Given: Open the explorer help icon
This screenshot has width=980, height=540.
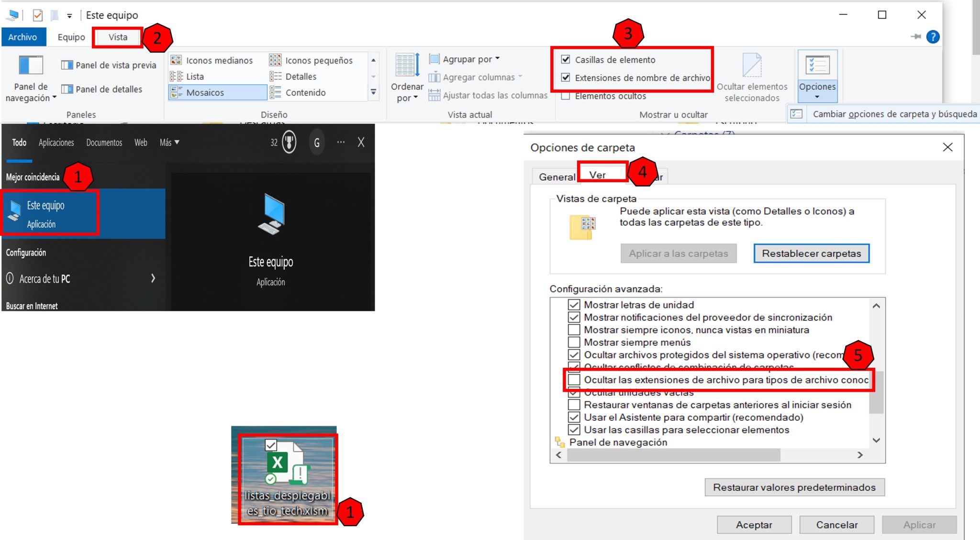Looking at the screenshot, I should pyautogui.click(x=933, y=37).
